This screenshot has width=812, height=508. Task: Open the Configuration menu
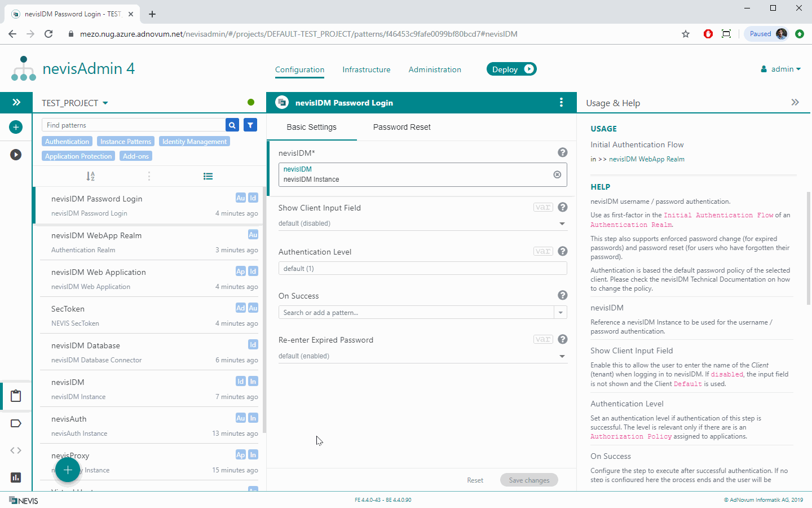[299, 69]
